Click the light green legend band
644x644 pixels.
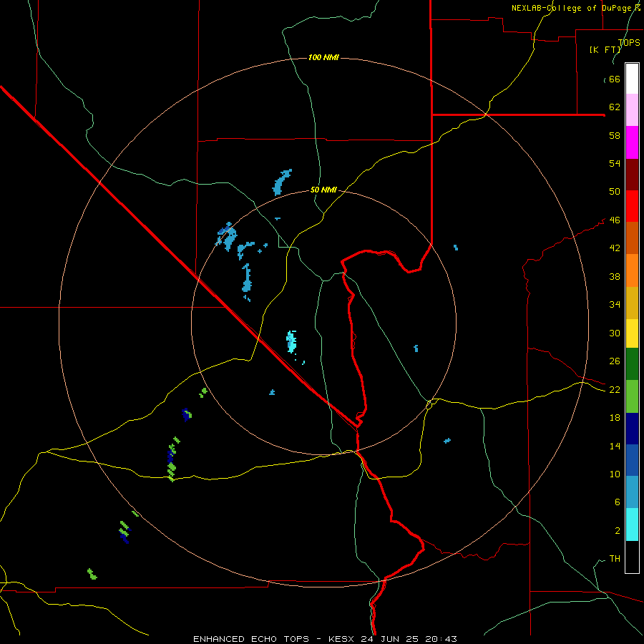(632, 396)
